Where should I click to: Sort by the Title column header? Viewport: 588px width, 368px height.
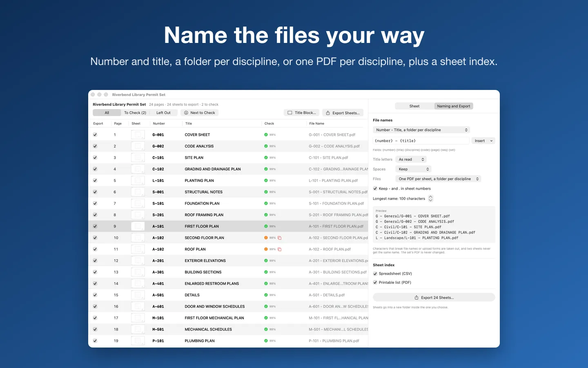click(188, 123)
